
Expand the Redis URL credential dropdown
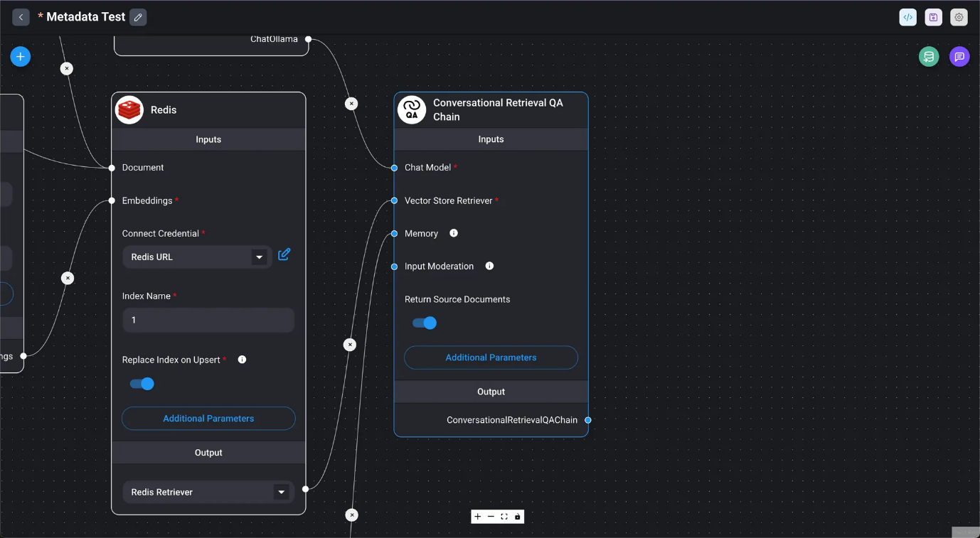[259, 257]
